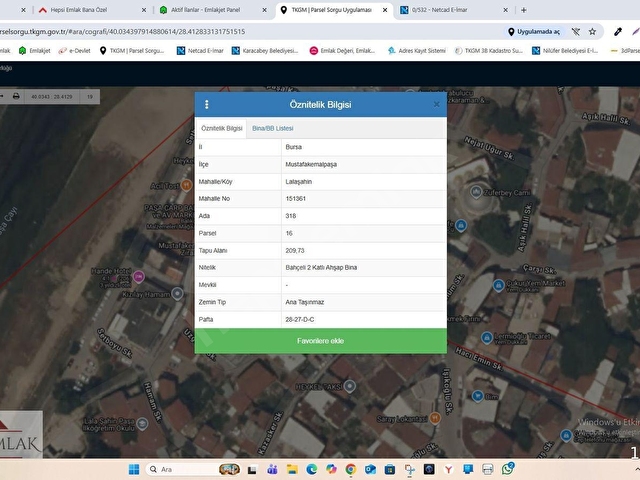Open Task View from the taskbar
Image resolution: width=640 pixels, height=480 pixels.
click(x=252, y=469)
